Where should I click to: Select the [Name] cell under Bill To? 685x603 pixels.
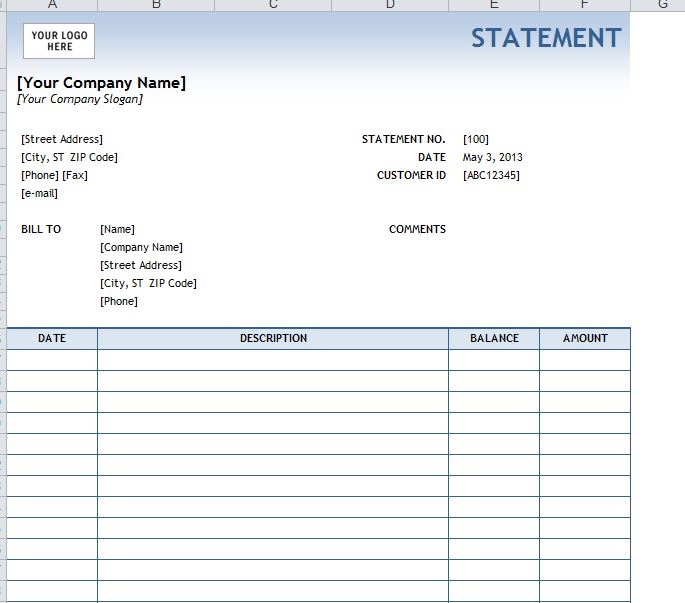click(x=117, y=229)
